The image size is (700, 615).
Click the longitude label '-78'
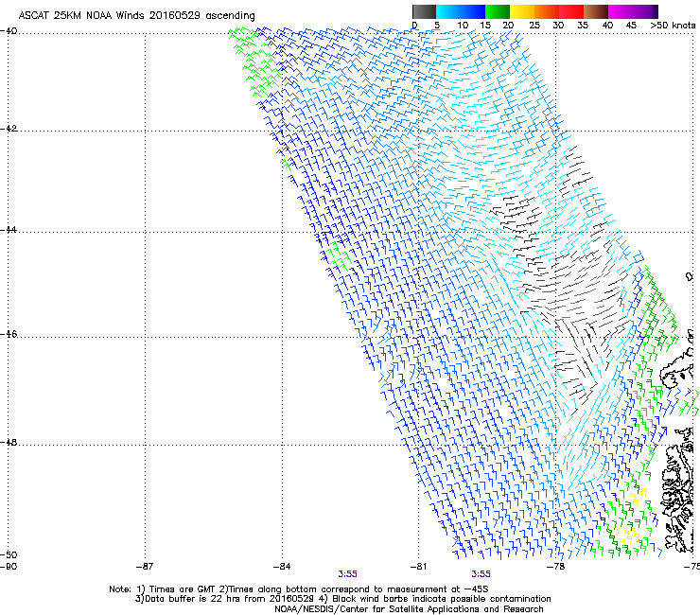point(555,567)
